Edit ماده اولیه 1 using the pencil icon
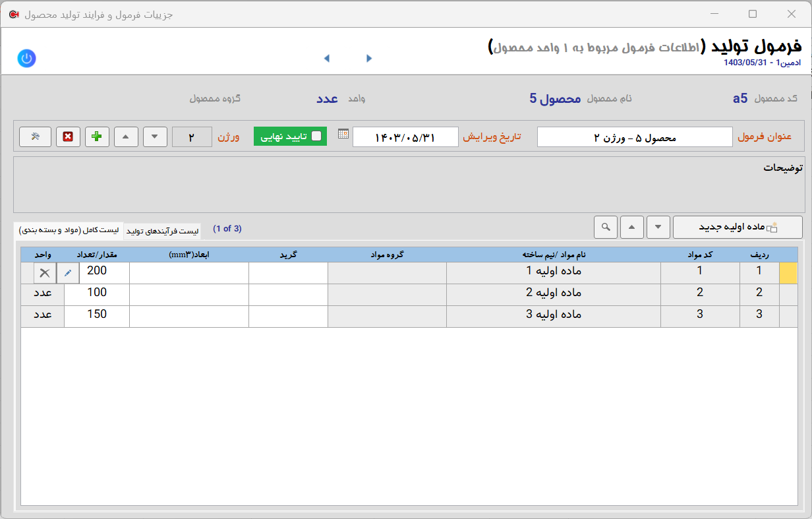Viewport: 812px width, 519px height. tap(68, 271)
